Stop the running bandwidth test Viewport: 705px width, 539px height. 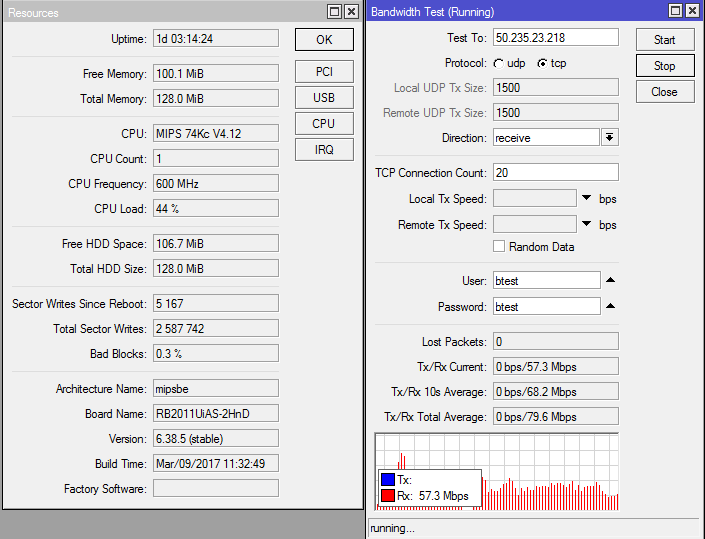pos(665,66)
